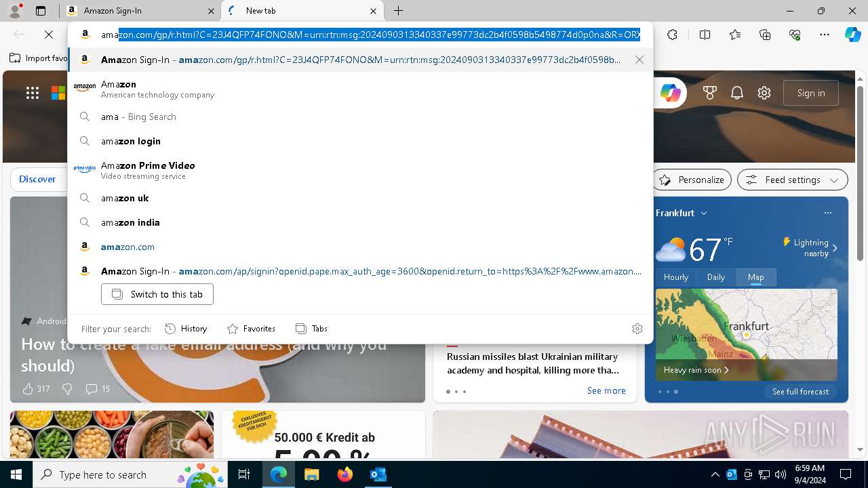Open File Explorer from the taskbar
The height and width of the screenshot is (488, 868).
tap(311, 474)
